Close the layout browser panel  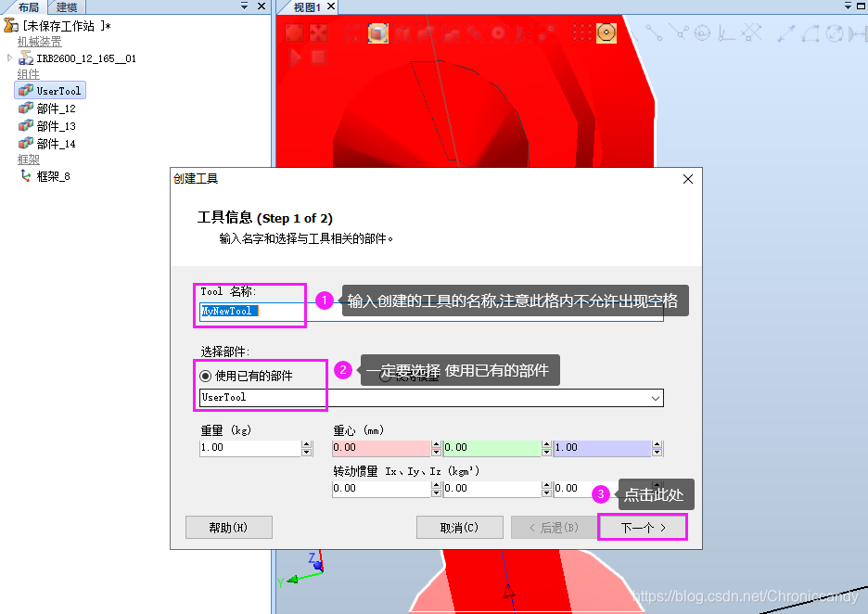[x=262, y=6]
